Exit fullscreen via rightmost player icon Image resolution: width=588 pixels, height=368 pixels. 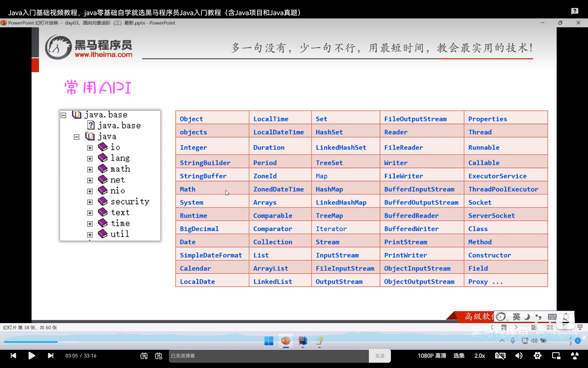(x=575, y=356)
